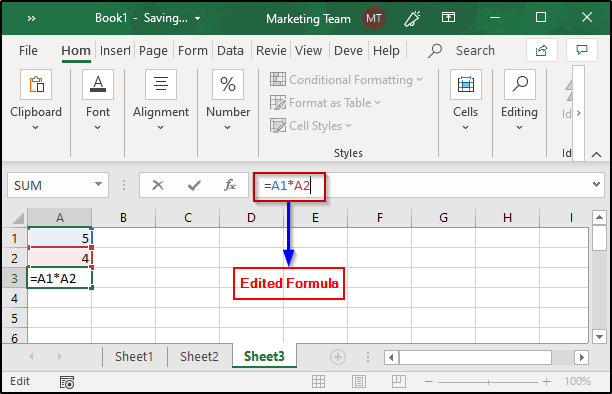This screenshot has height=394, width=612.
Task: Select row 4 header
Action: point(14,298)
